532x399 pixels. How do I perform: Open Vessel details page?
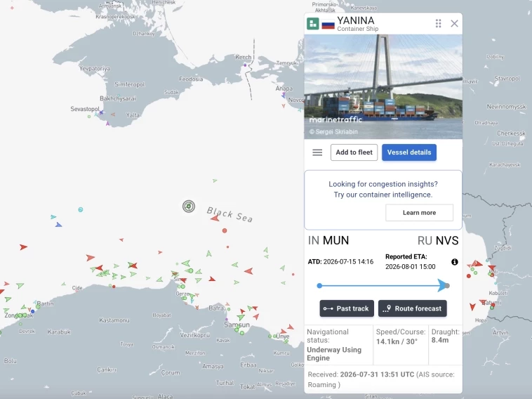[409, 152]
